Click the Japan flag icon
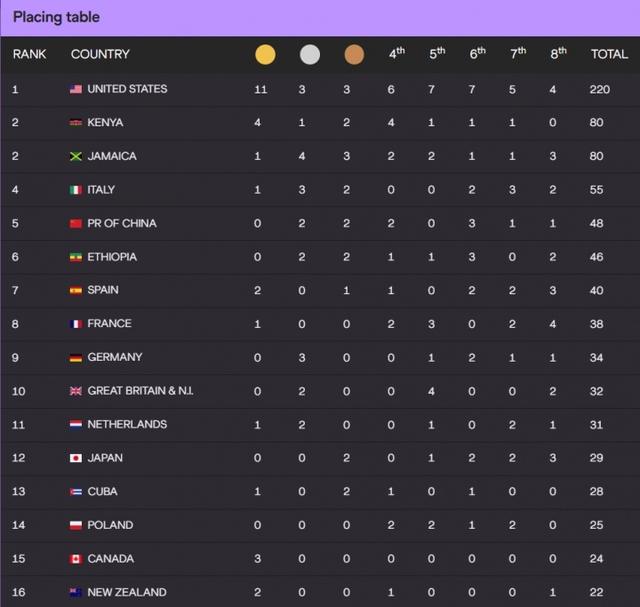 pos(76,458)
